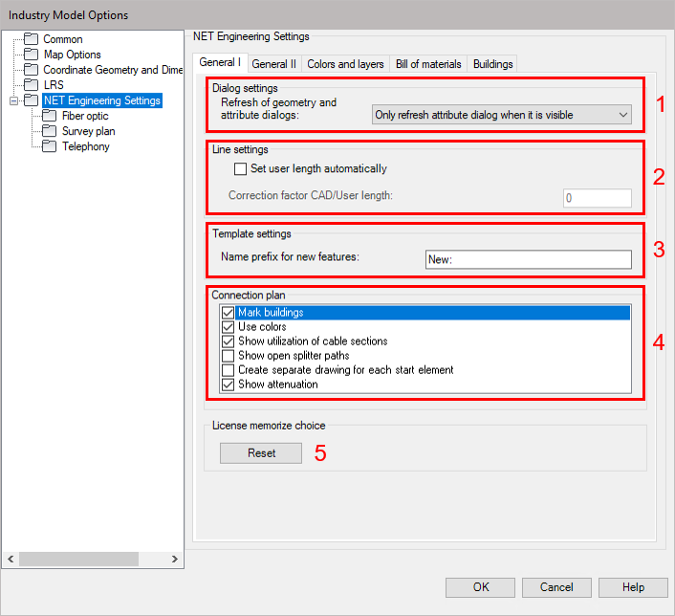
Task: Open the Colors and layers tab
Action: coord(345,64)
